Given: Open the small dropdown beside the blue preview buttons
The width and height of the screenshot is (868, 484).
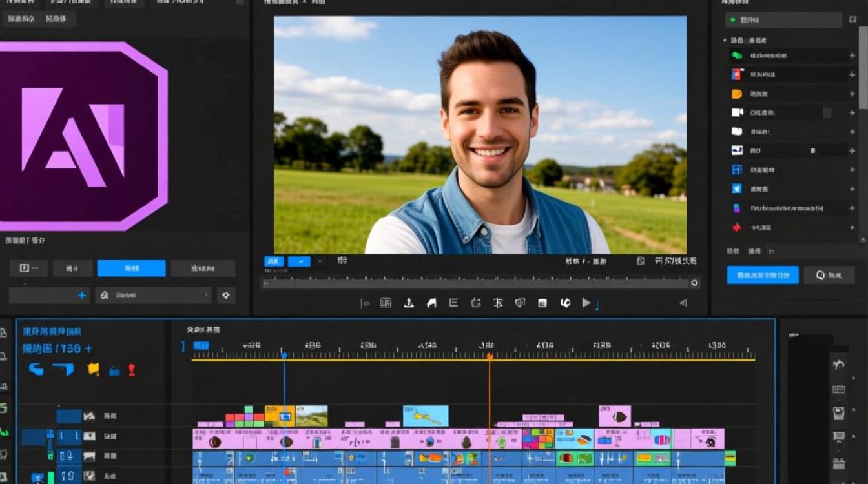Looking at the screenshot, I should pos(321,261).
